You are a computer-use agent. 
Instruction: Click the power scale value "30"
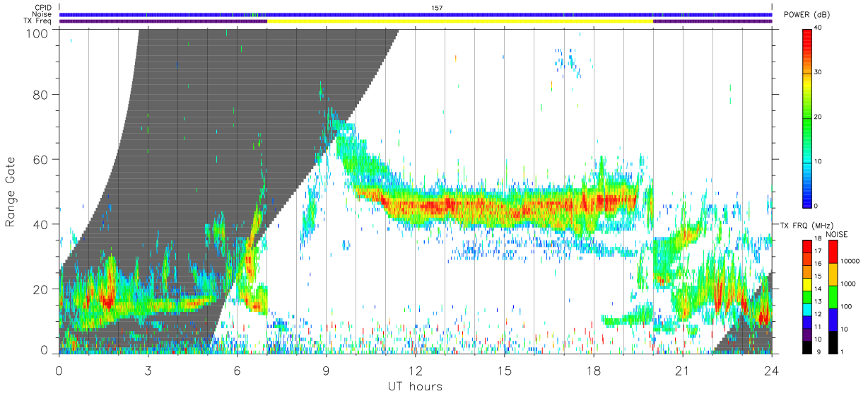coord(819,72)
